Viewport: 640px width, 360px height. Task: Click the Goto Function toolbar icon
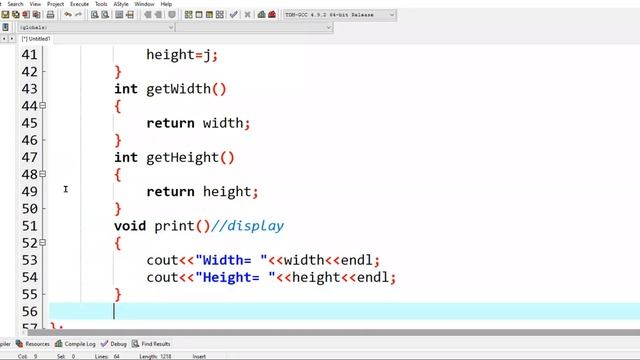click(x=119, y=15)
